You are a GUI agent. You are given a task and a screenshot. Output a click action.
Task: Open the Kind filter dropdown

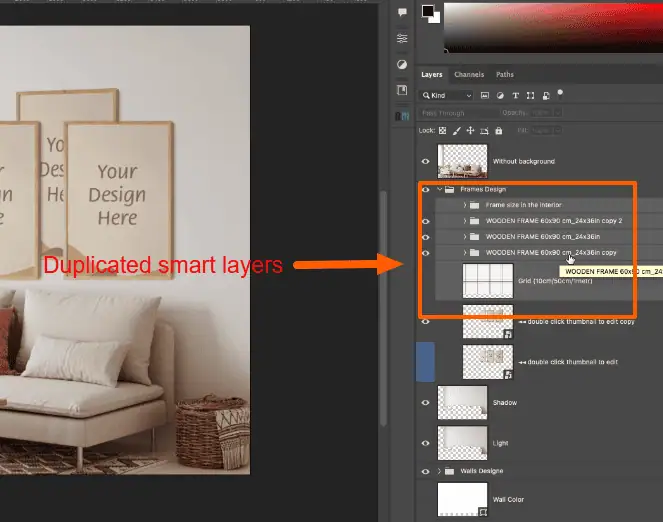coord(447,95)
